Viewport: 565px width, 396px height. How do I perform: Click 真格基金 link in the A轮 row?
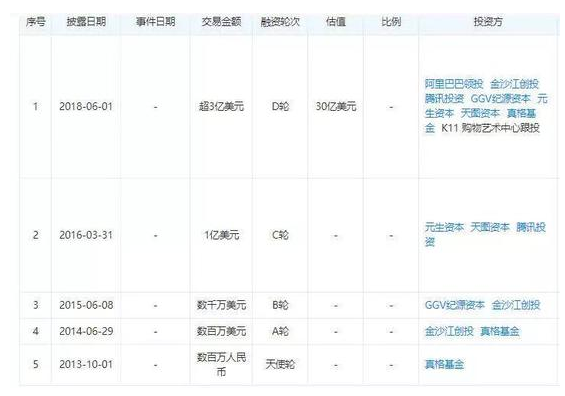500,331
